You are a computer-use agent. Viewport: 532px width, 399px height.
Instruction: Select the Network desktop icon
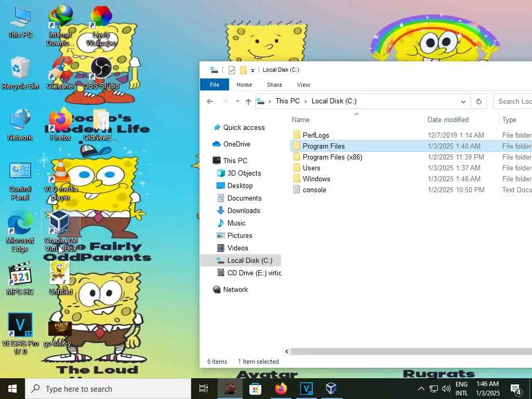pyautogui.click(x=20, y=125)
